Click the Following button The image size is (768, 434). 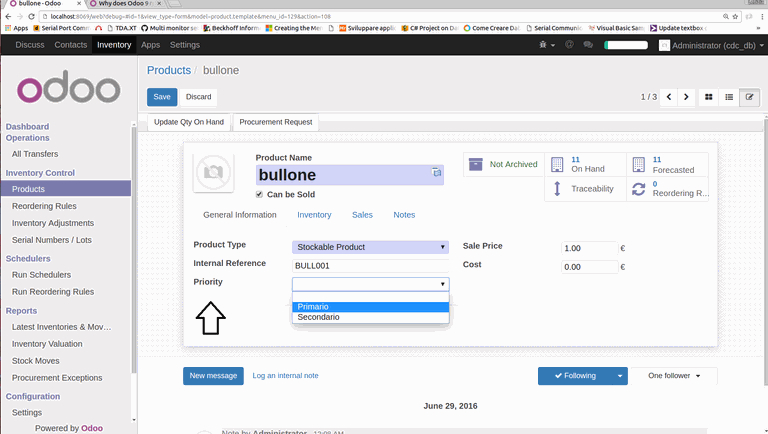(x=575, y=376)
